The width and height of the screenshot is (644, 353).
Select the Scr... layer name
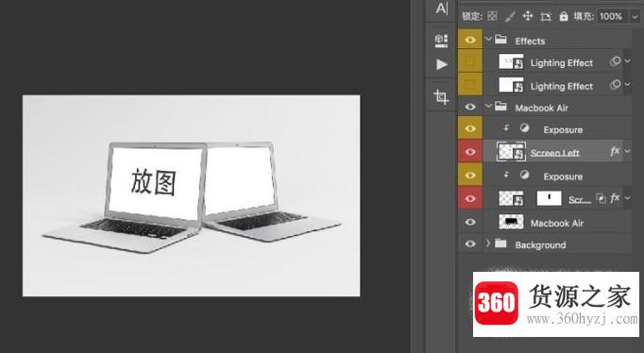[x=580, y=200]
